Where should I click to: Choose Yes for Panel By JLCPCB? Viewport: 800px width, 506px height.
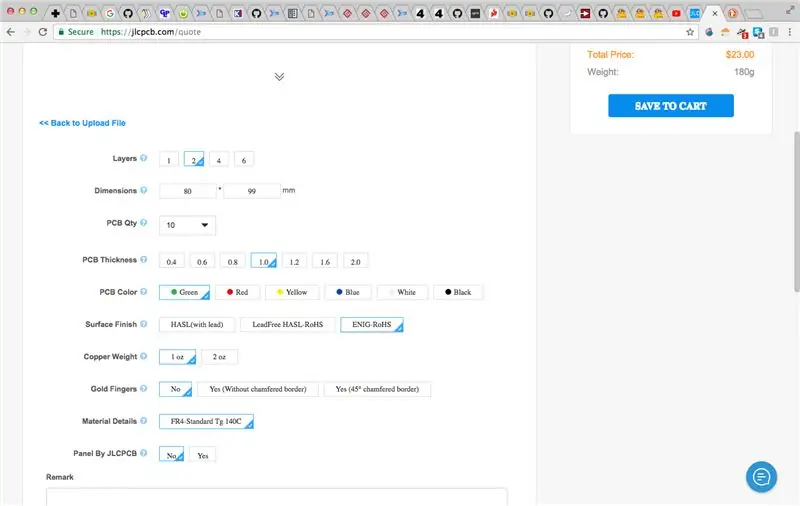(x=203, y=454)
